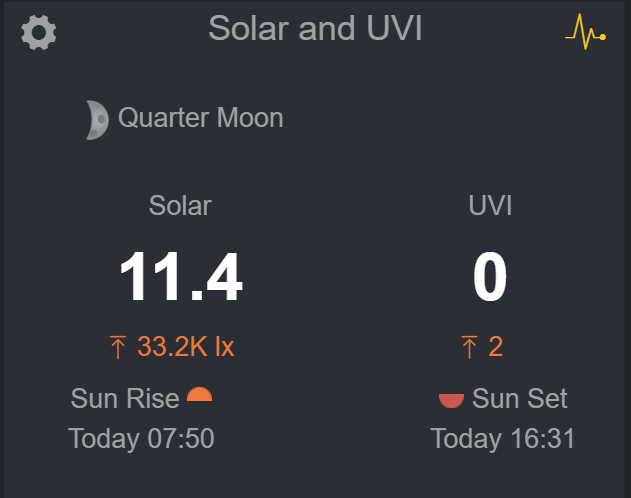Click the orange sunrise half-sun icon

click(200, 394)
